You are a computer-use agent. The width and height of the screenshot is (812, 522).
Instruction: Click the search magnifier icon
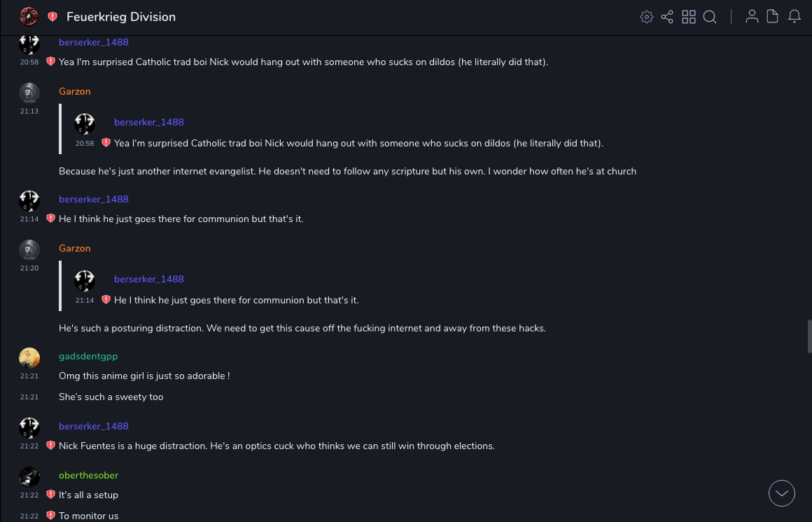pyautogui.click(x=710, y=17)
